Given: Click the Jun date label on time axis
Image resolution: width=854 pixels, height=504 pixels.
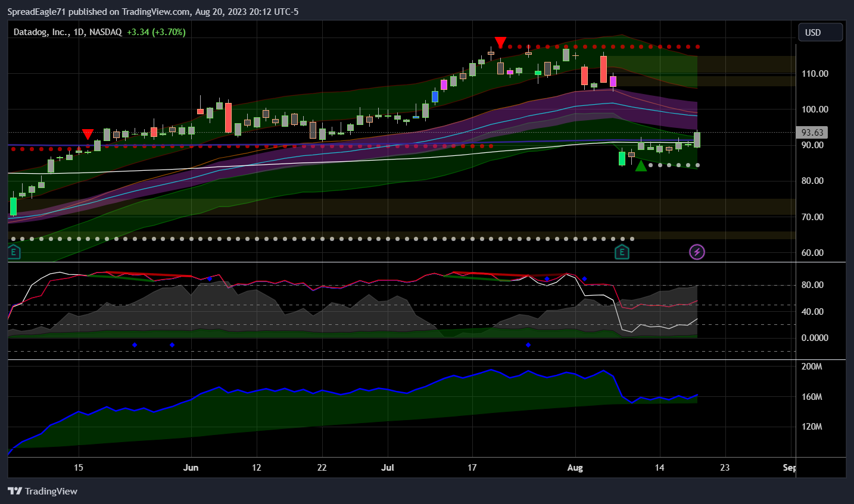Looking at the screenshot, I should 191,468.
